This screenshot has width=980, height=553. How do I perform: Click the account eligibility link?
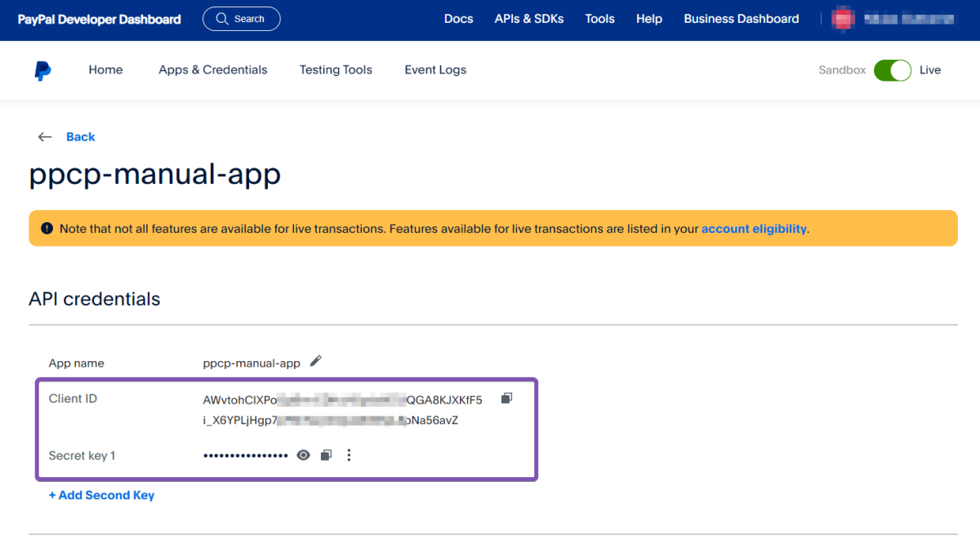754,229
